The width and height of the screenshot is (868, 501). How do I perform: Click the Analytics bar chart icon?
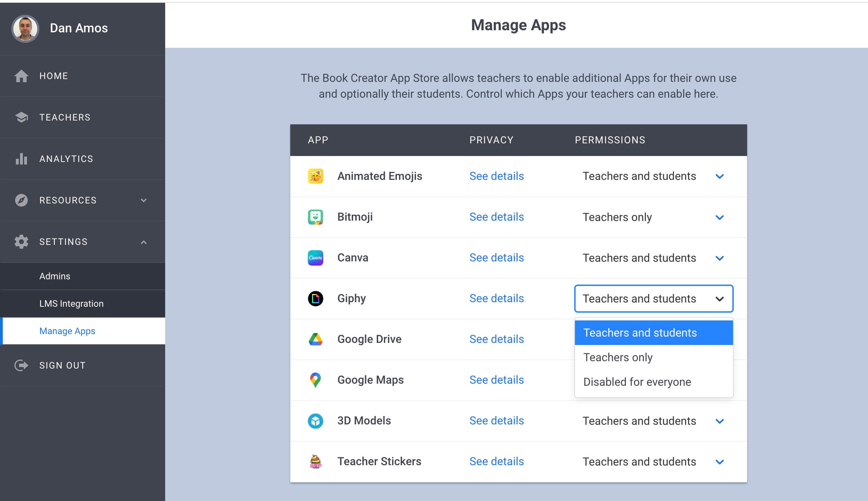[x=21, y=159]
